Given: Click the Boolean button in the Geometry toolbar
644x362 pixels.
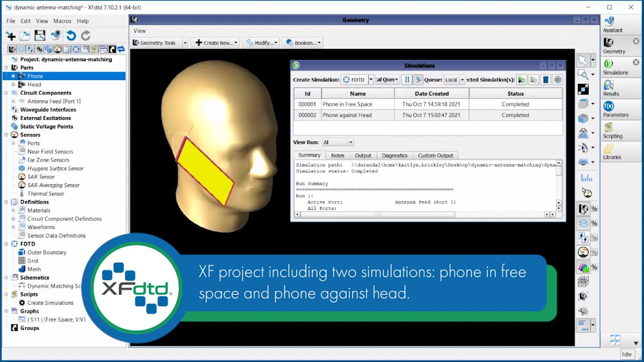Looking at the screenshot, I should pos(302,43).
